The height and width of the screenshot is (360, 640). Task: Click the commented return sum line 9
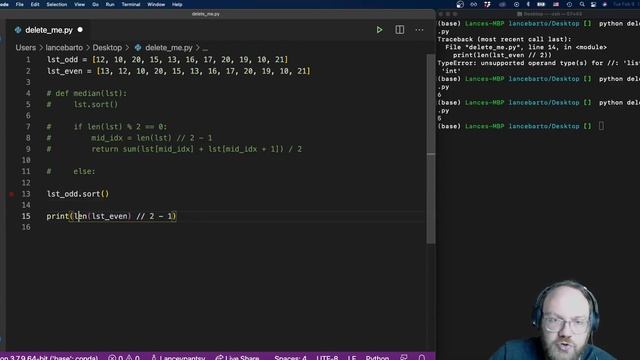click(174, 149)
